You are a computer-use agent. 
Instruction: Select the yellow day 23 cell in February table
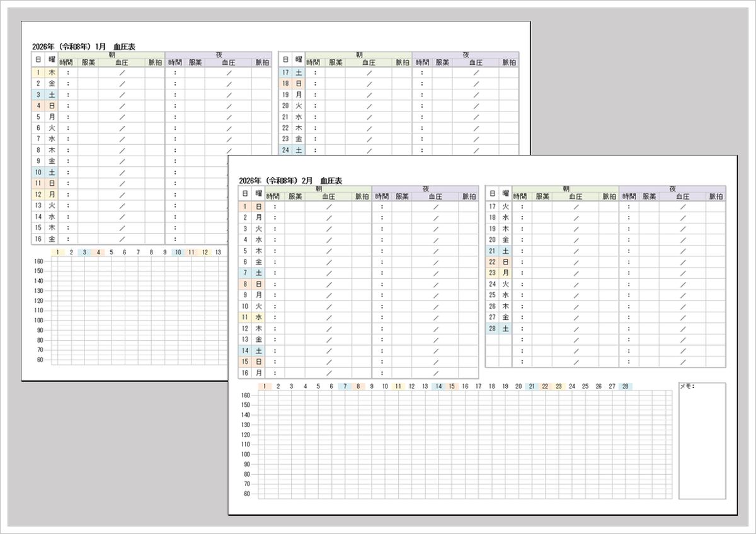point(492,273)
